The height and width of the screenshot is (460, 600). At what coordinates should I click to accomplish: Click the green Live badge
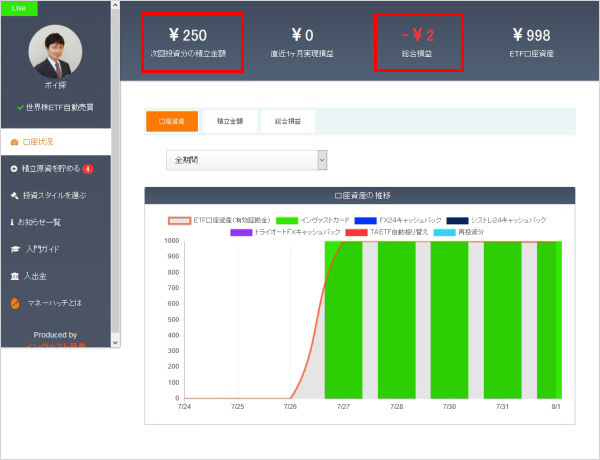[19, 8]
